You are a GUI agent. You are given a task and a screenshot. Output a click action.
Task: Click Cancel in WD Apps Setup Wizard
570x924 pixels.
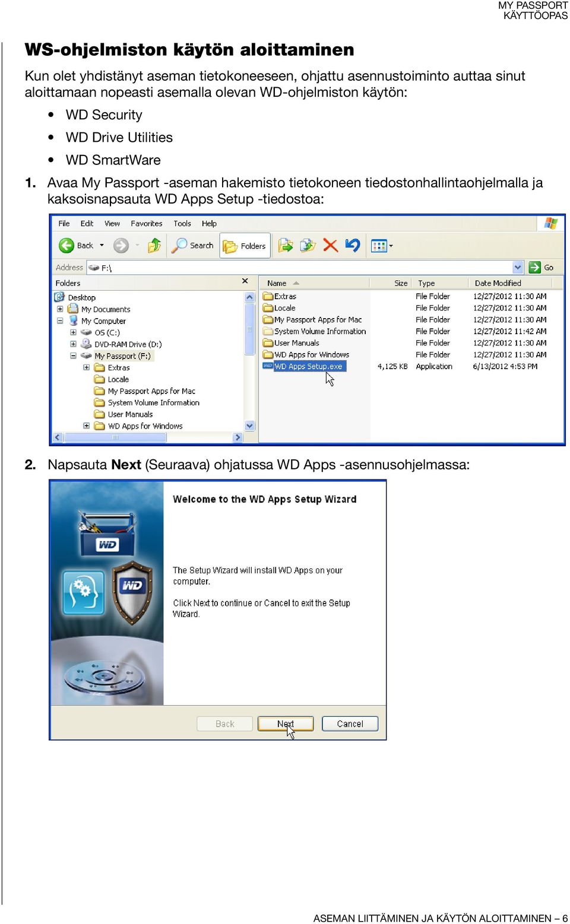click(x=350, y=723)
